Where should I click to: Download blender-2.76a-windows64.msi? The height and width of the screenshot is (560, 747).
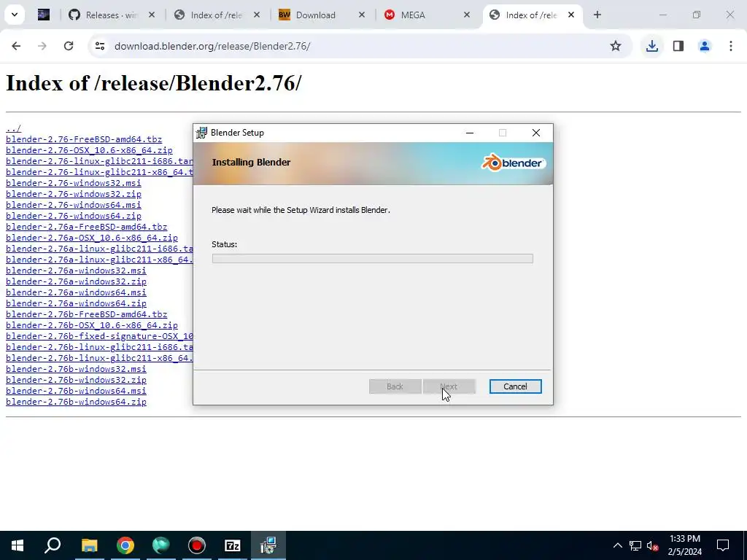[x=76, y=292]
